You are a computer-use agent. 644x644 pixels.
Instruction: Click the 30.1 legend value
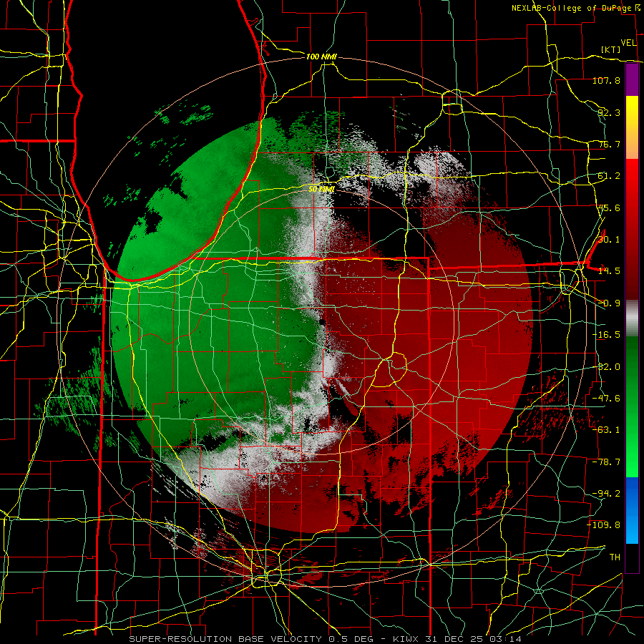click(609, 240)
